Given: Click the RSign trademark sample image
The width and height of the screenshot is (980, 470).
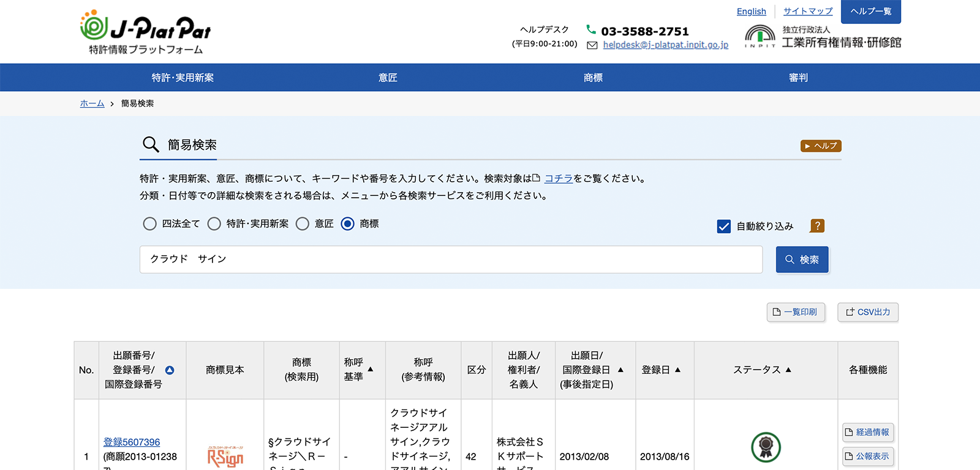Looking at the screenshot, I should 225,457.
